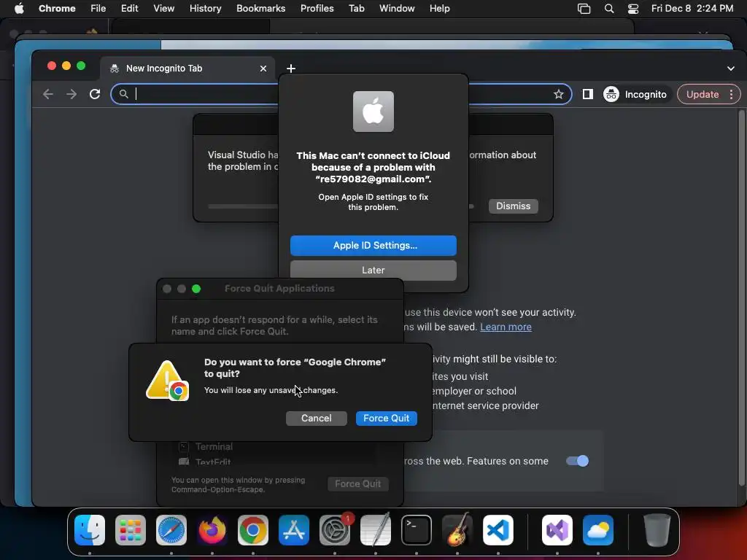Open the Bookmarks menu

pos(261,9)
